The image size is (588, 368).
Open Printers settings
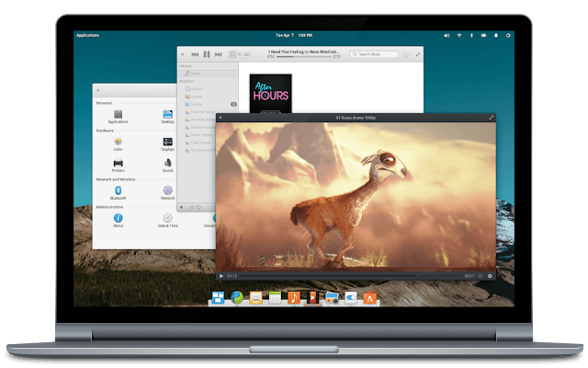pyautogui.click(x=119, y=166)
